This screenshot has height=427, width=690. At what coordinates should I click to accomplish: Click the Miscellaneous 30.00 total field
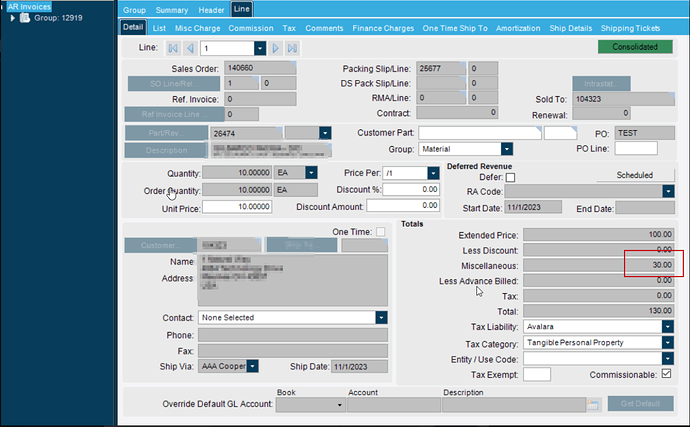coord(598,265)
